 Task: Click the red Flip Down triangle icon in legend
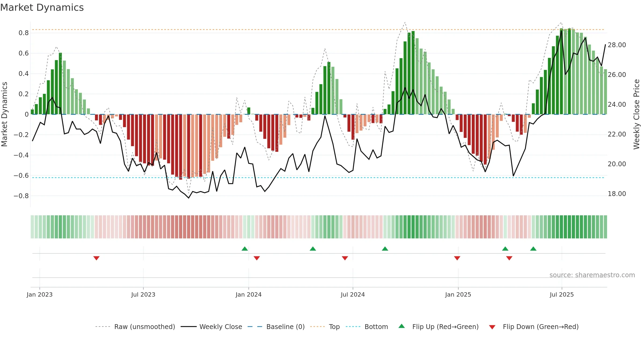492,327
